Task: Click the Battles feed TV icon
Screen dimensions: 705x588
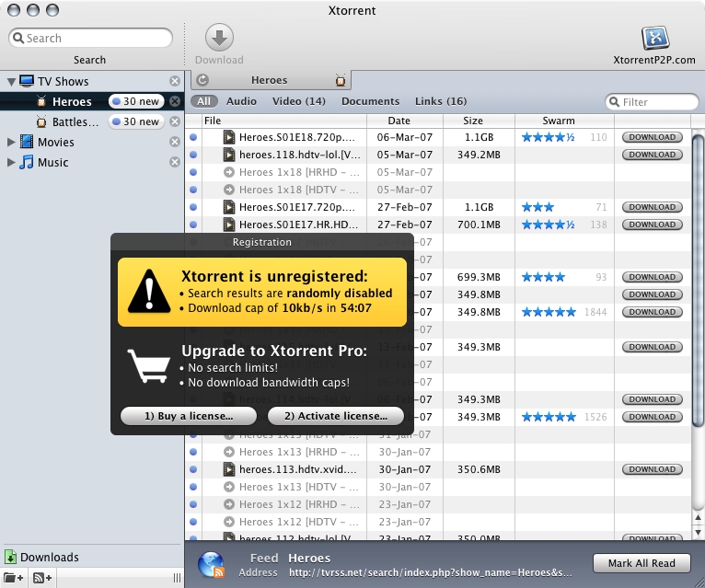Action: (41, 121)
